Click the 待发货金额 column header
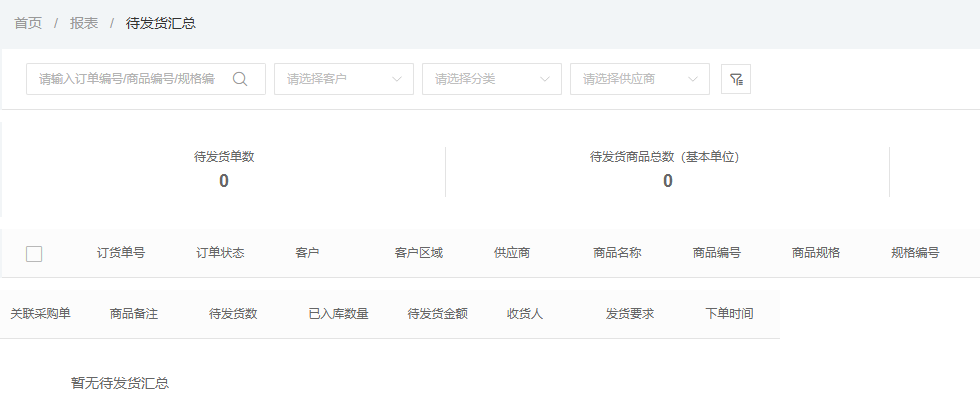This screenshot has height=406, width=980. [x=438, y=314]
